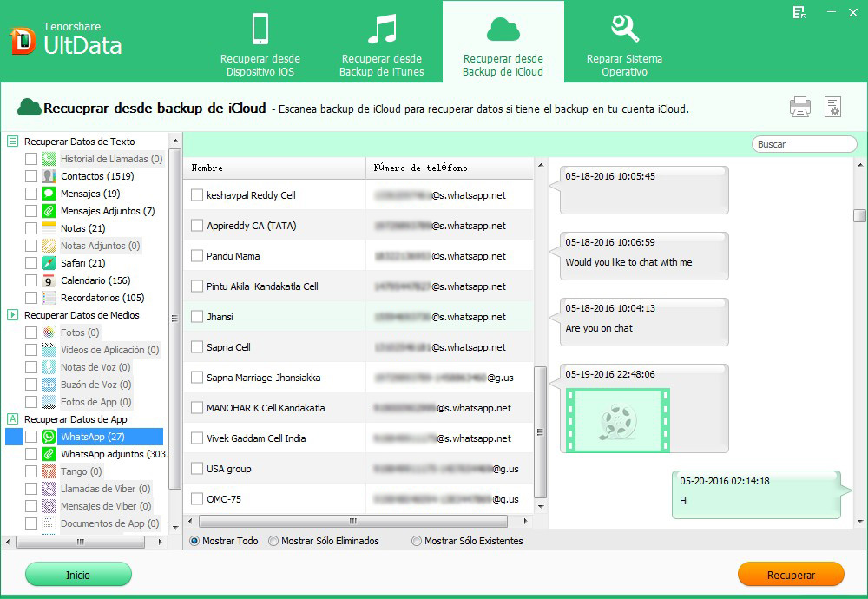Click the green WhatsApp icon

(49, 437)
